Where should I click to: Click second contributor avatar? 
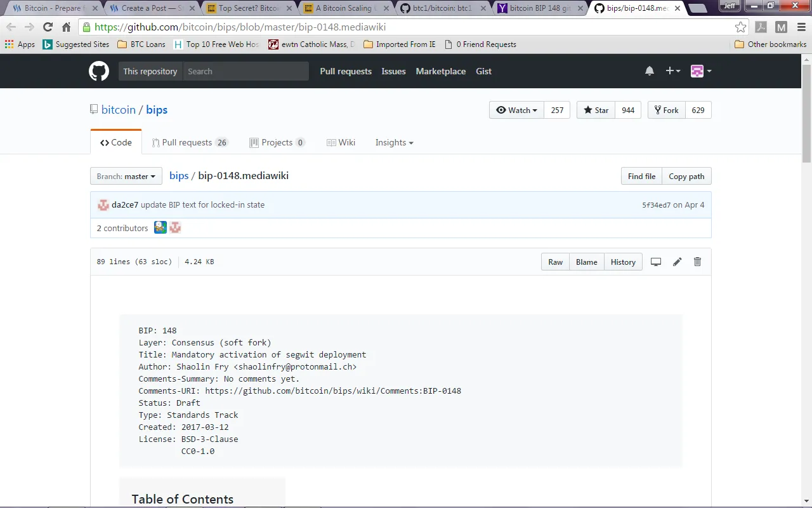point(176,228)
